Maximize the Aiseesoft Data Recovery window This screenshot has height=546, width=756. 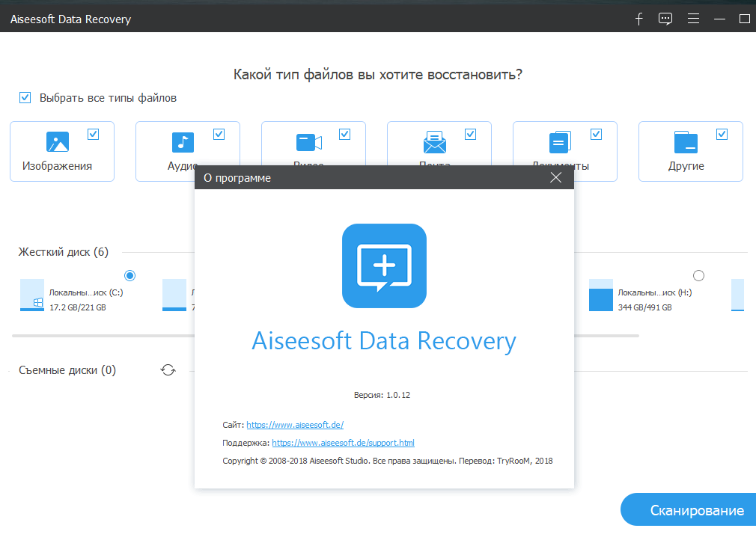745,19
